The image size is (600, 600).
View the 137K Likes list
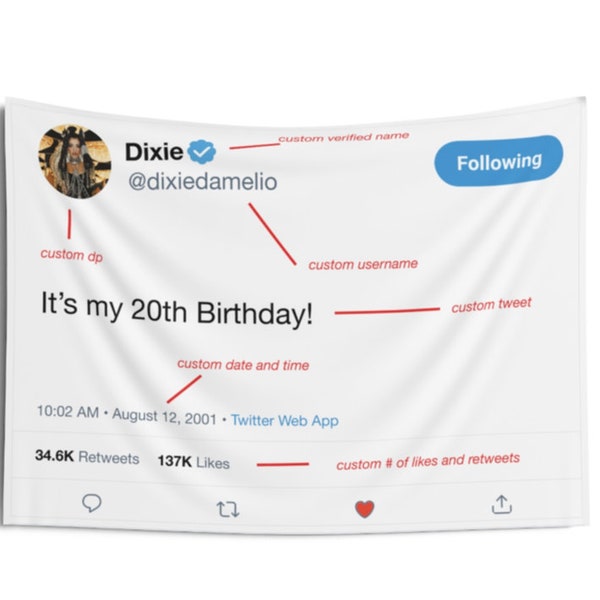click(x=194, y=462)
